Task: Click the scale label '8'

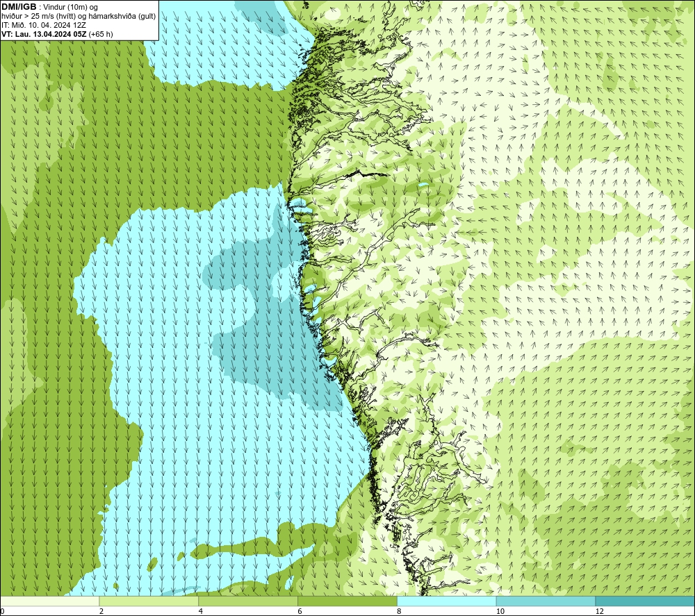Action: [400, 611]
